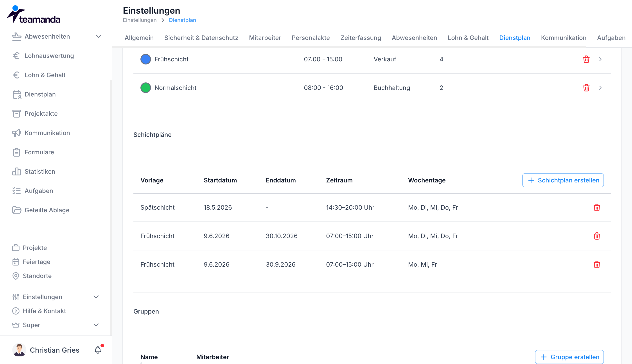Click the Spätschicht row name

157,207
